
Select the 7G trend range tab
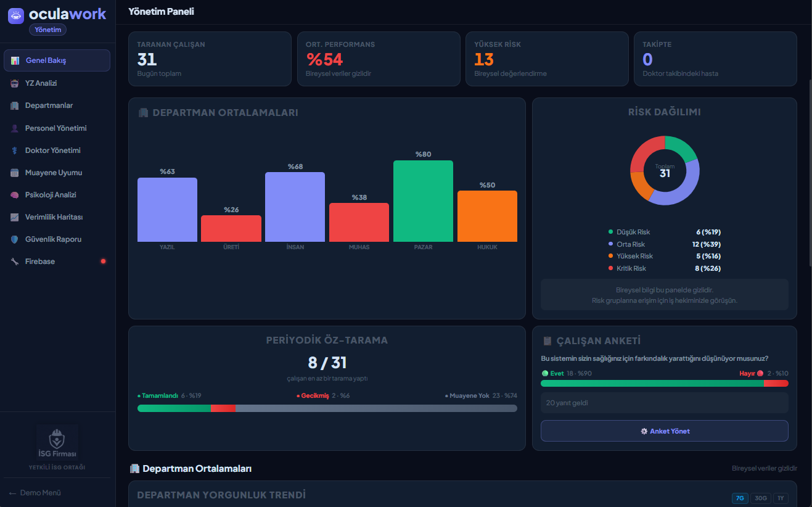coord(740,498)
